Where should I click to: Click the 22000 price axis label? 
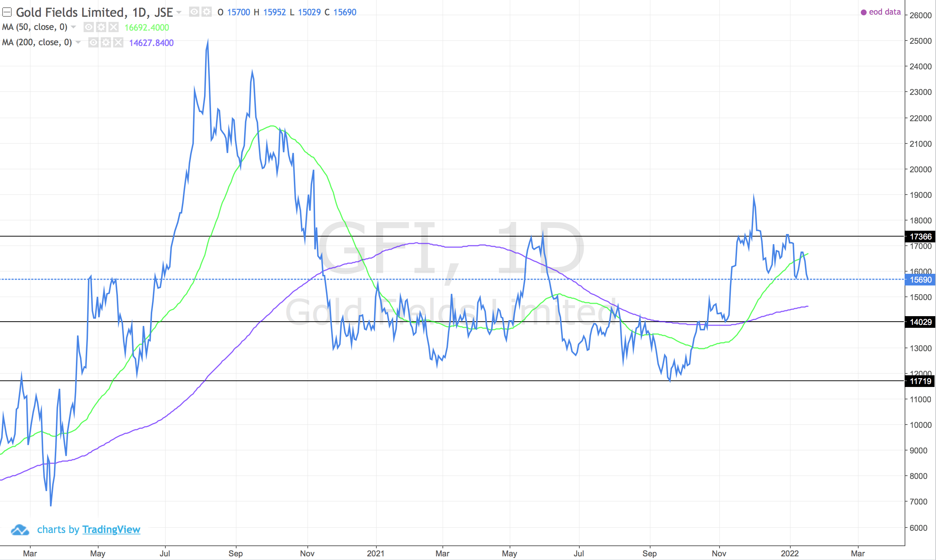coord(921,118)
